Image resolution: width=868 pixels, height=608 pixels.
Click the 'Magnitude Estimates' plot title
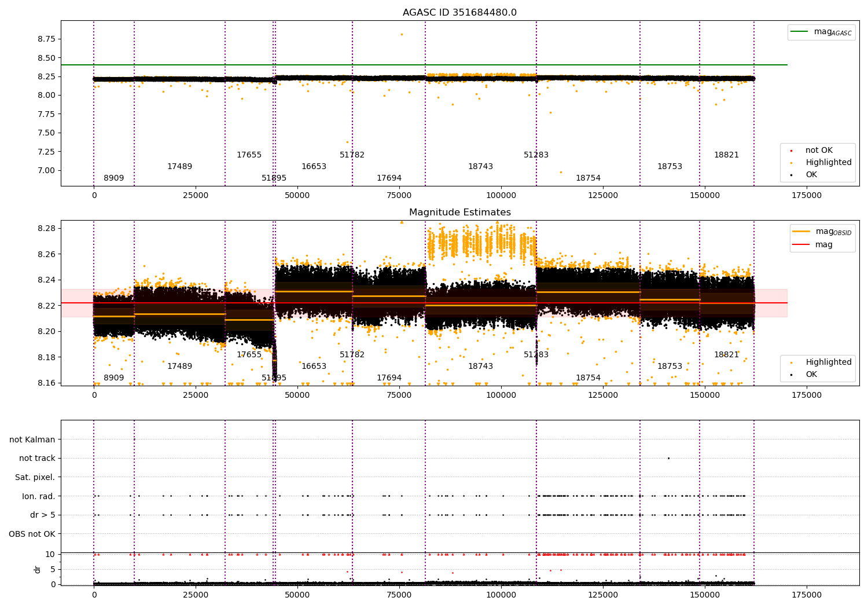460,213
